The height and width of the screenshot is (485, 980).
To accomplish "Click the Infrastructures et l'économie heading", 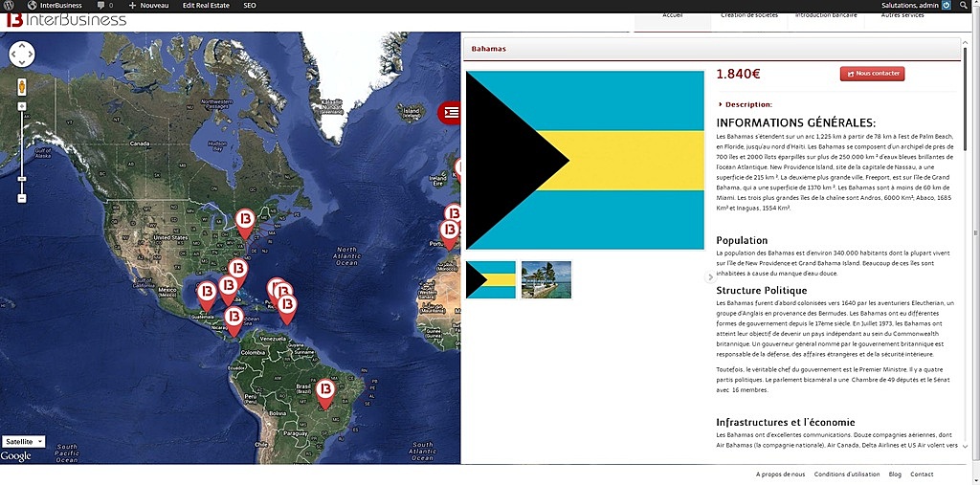I will click(786, 423).
